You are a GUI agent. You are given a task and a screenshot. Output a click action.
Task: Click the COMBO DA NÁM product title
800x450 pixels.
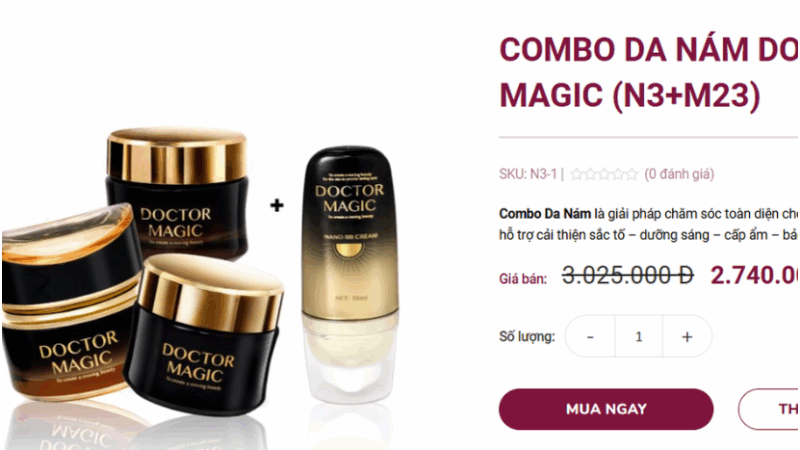pos(648,72)
